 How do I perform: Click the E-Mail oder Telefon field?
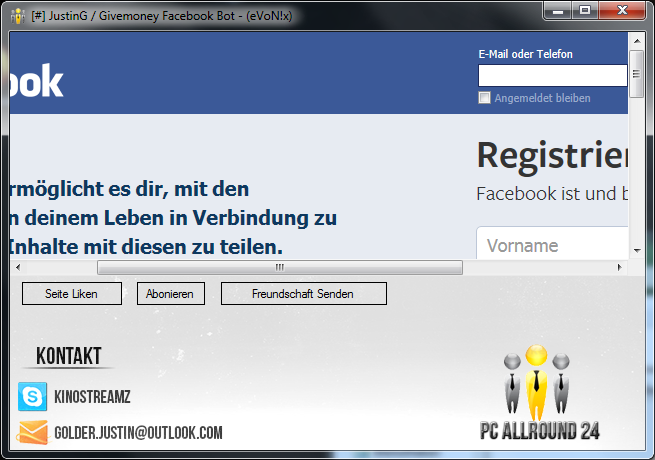point(553,76)
